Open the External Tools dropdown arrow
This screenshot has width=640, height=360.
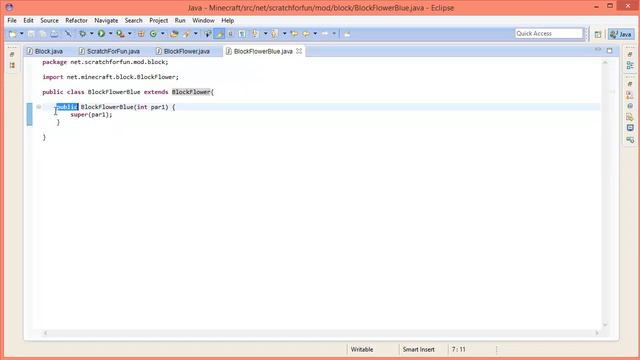(130, 34)
